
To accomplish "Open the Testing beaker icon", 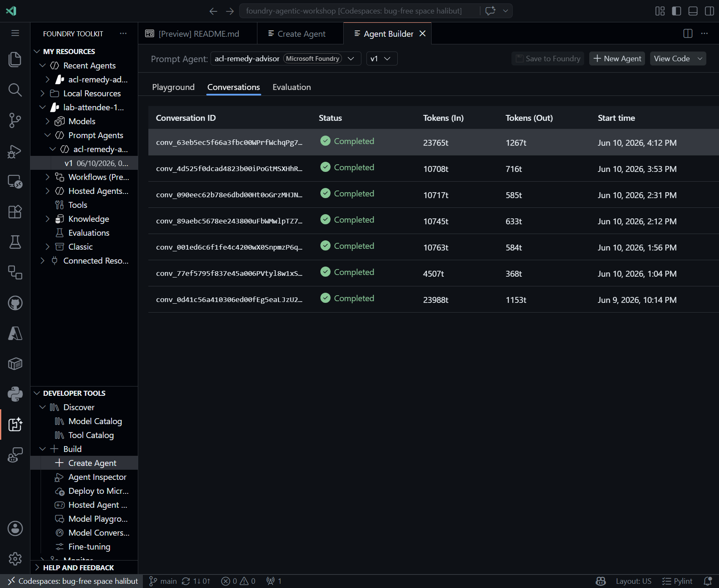I will 15,242.
